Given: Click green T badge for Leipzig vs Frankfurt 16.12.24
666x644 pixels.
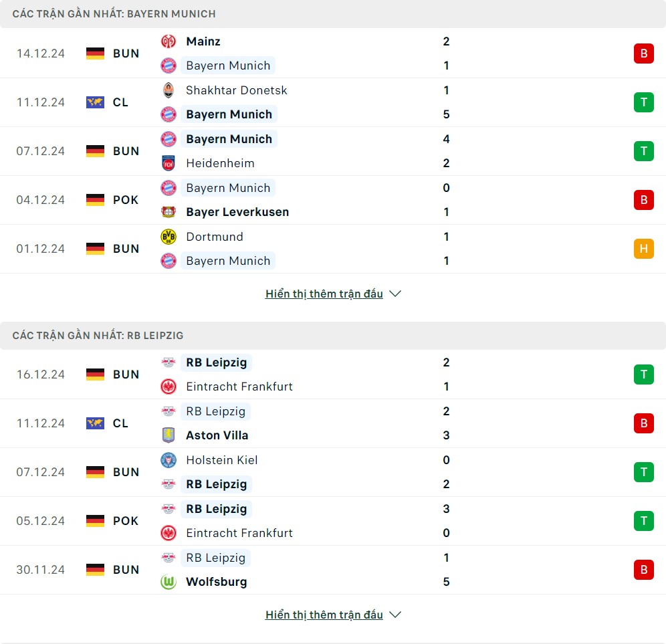Looking at the screenshot, I should pos(643,374).
